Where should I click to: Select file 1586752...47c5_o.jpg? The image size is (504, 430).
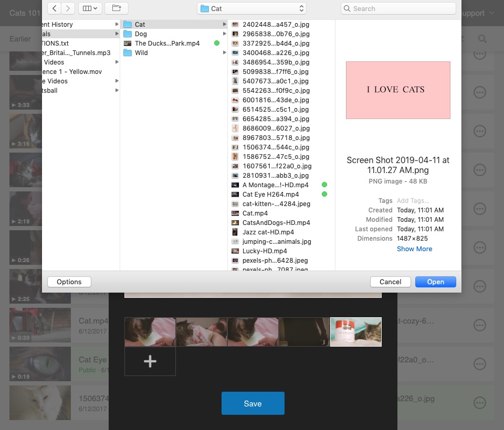point(281,157)
